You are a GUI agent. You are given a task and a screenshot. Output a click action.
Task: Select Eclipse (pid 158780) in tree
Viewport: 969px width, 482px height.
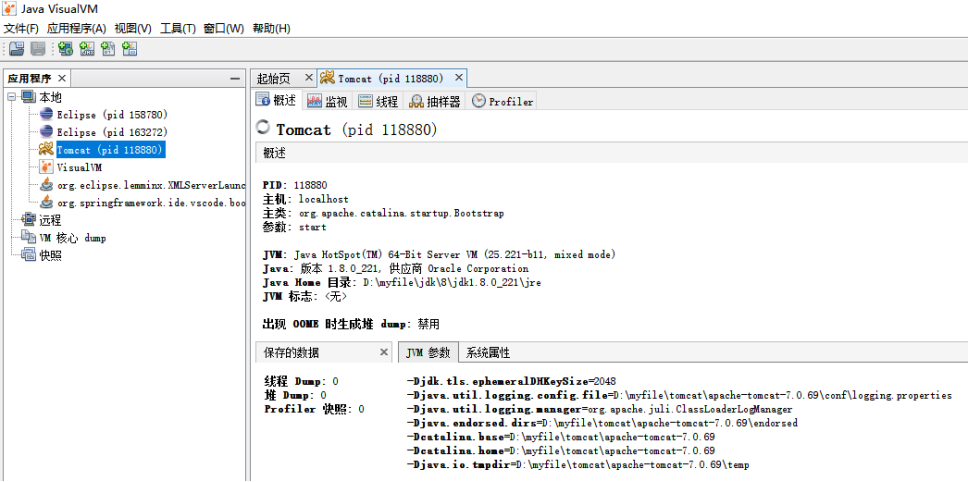[112, 114]
